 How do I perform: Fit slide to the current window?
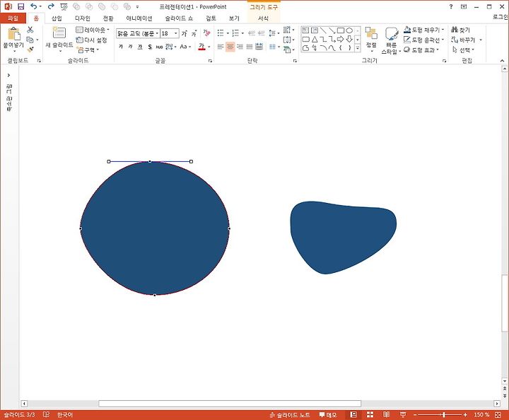(x=498, y=415)
